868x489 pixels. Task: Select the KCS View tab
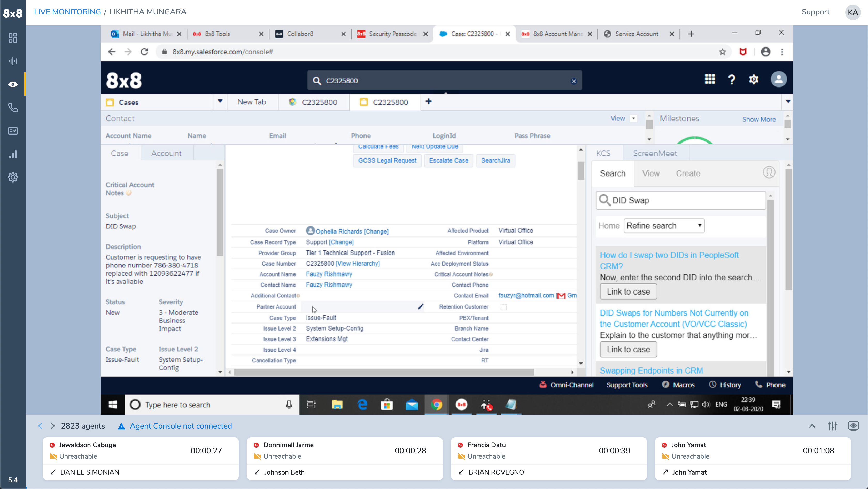651,173
